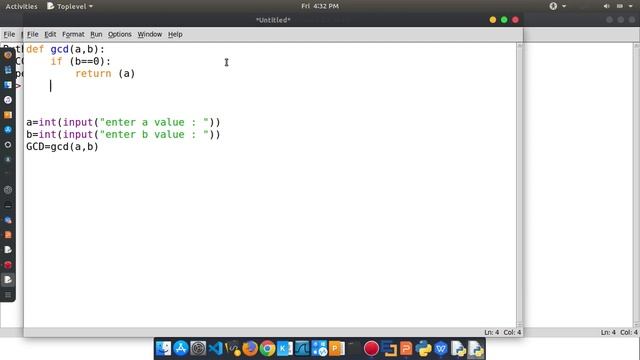Open the Run menu
Viewport: 640px width, 360px height.
click(96, 34)
